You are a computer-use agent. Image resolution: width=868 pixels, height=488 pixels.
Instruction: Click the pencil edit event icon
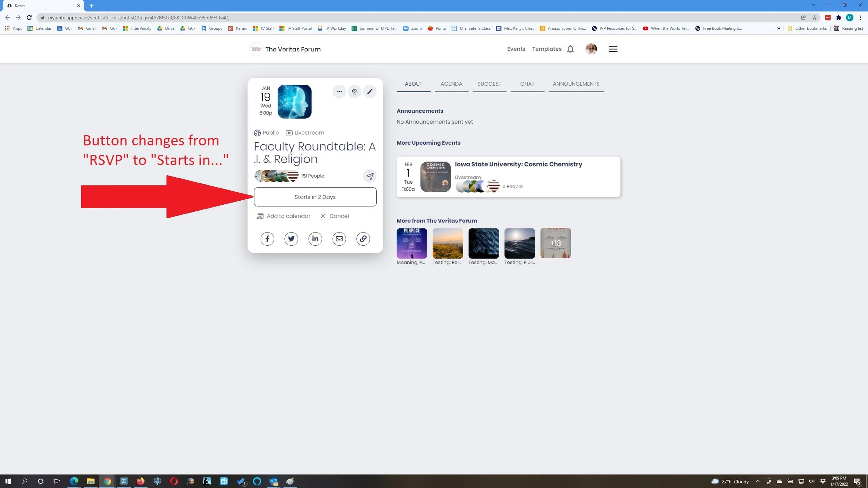coord(370,92)
